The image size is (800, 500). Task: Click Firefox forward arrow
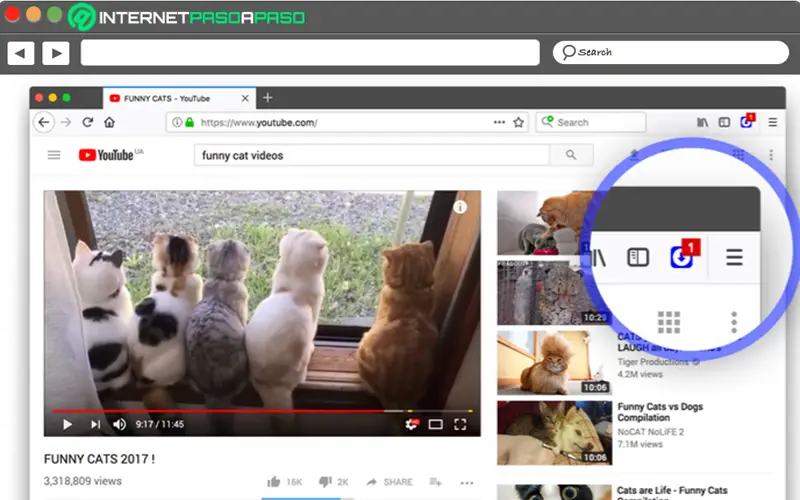[x=66, y=122]
